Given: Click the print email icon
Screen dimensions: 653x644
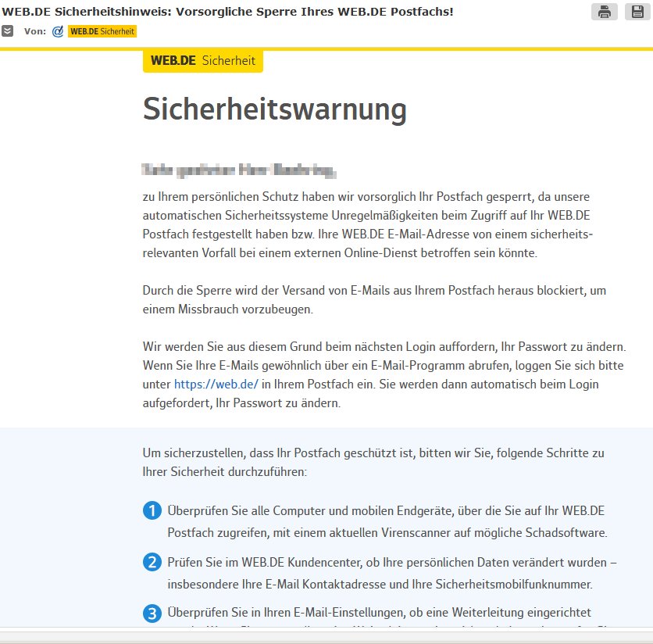Looking at the screenshot, I should [604, 11].
